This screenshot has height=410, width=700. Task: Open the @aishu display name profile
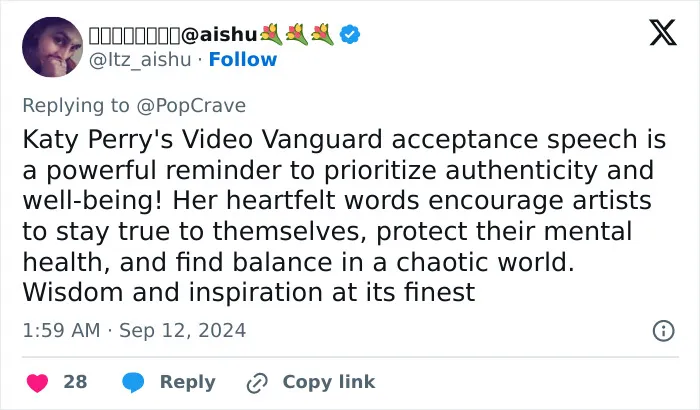coord(173,34)
